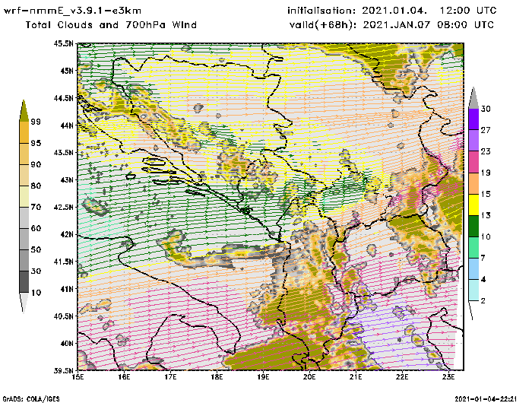Click the '2021-01-04-22:21' timestamp footer
The height and width of the screenshot is (403, 532).
(486, 399)
